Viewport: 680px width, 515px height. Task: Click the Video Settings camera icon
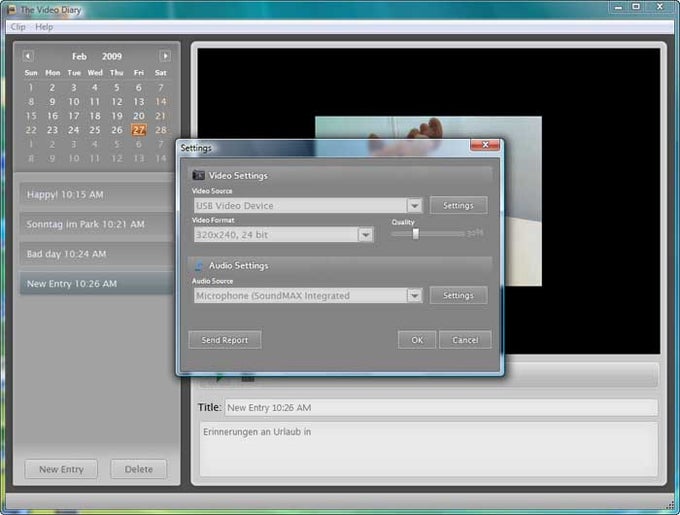click(199, 175)
